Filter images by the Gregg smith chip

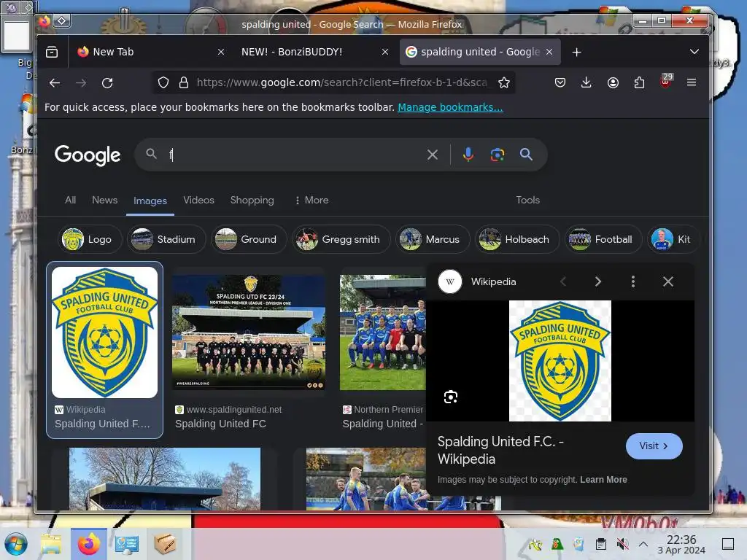click(x=341, y=239)
